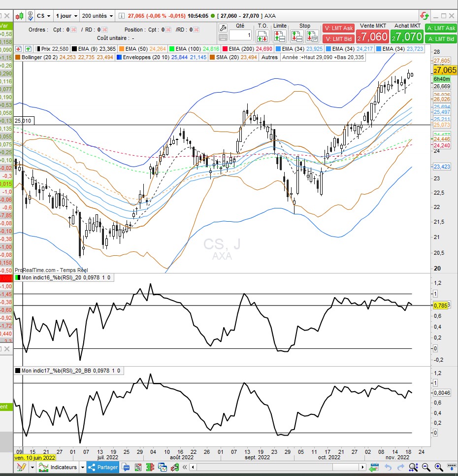
Task: Click the zoom-to-fit magnifier icon
Action: pos(413,467)
